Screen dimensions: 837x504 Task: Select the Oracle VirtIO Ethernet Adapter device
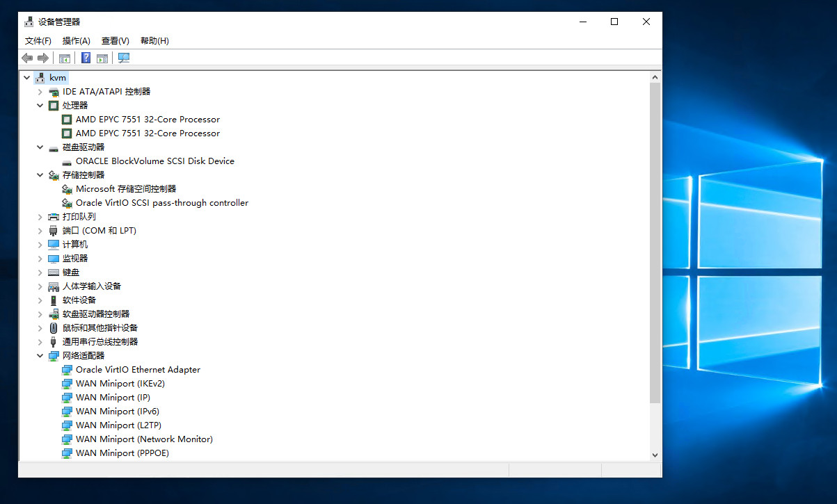click(138, 370)
